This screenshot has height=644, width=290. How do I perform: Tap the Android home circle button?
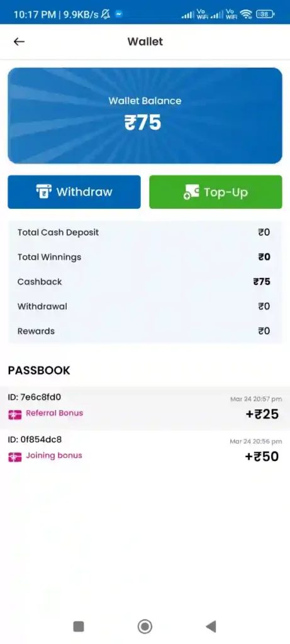tap(145, 626)
